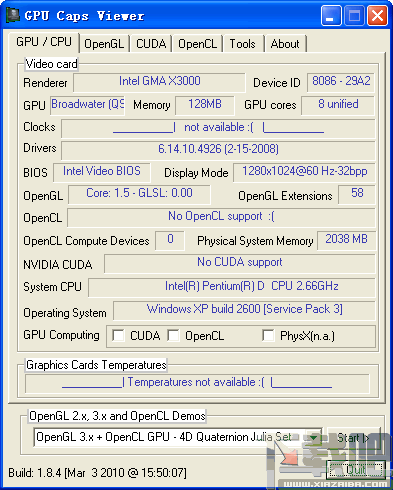This screenshot has height=490, width=393.
Task: Select the No OpenCL support message
Action: [221, 216]
